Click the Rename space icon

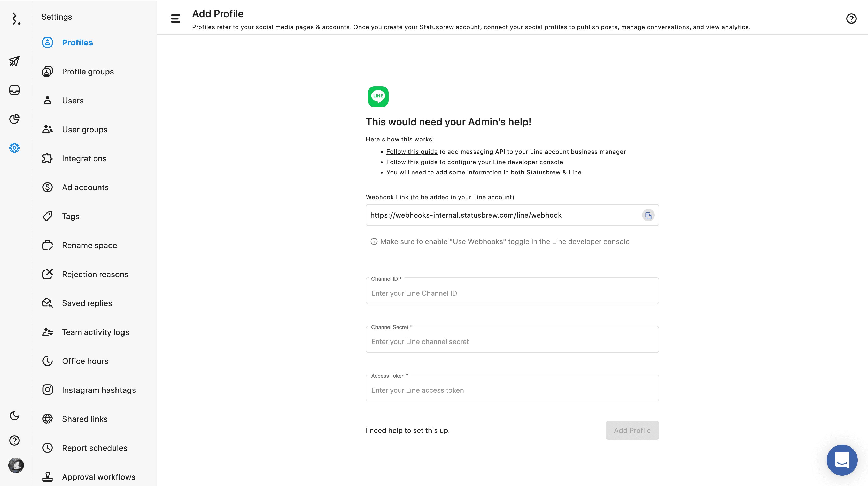[48, 245]
